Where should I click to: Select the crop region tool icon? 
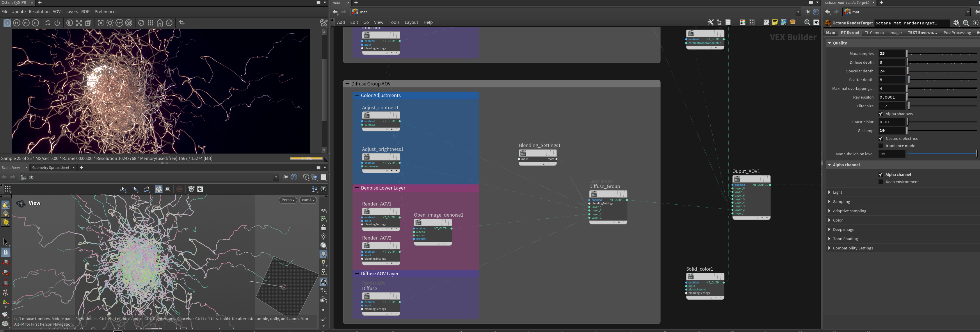click(182, 23)
